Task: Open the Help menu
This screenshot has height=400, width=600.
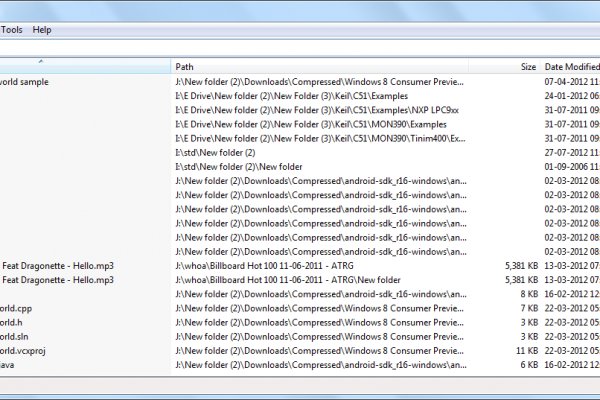Action: (x=42, y=30)
